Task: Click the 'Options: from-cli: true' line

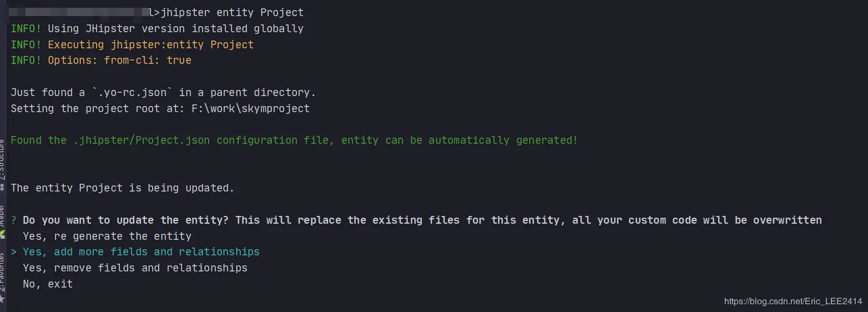Action: pyautogui.click(x=119, y=61)
